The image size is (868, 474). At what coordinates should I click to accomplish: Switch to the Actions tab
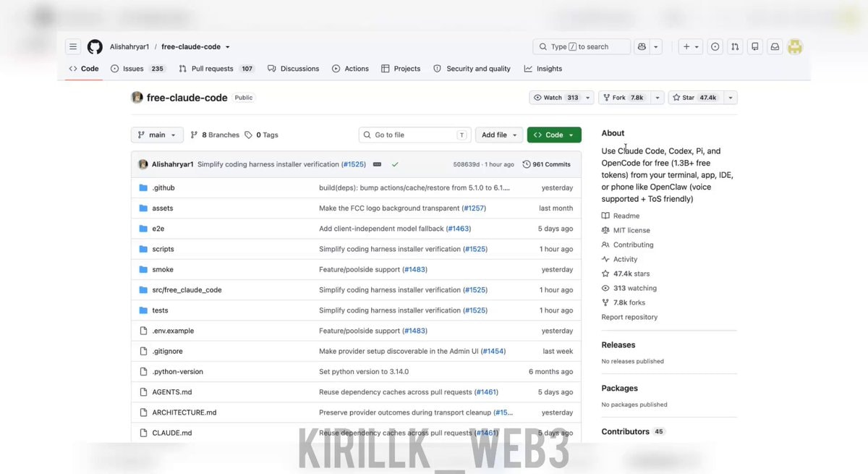350,69
